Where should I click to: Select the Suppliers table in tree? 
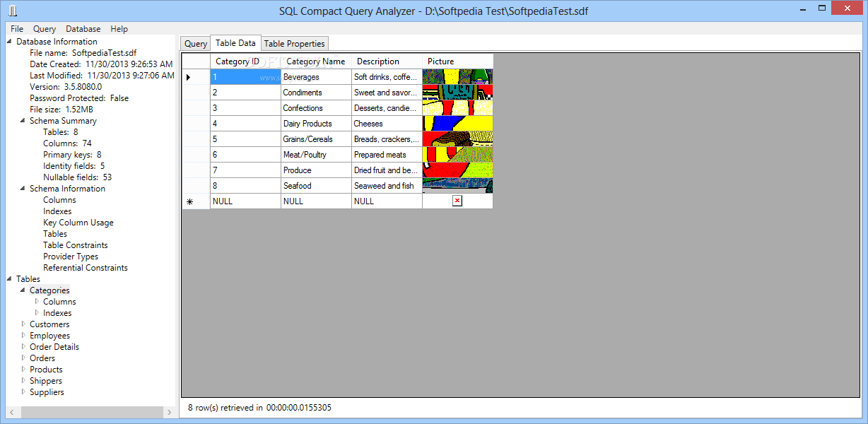click(47, 392)
